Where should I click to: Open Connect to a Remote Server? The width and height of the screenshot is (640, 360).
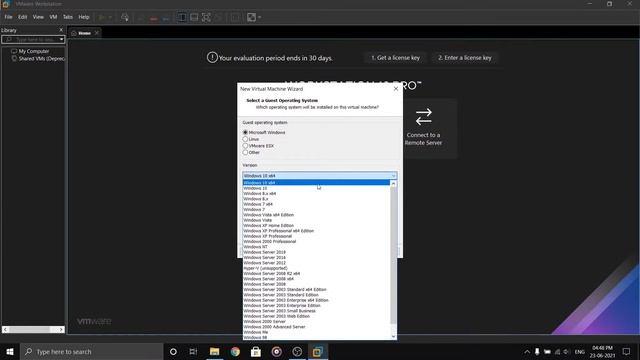(x=423, y=128)
